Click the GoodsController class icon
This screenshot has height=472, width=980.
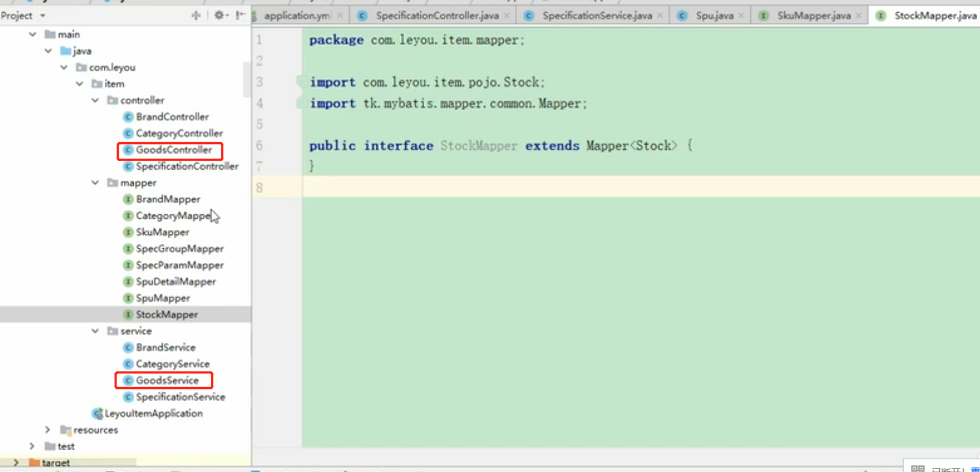point(128,150)
